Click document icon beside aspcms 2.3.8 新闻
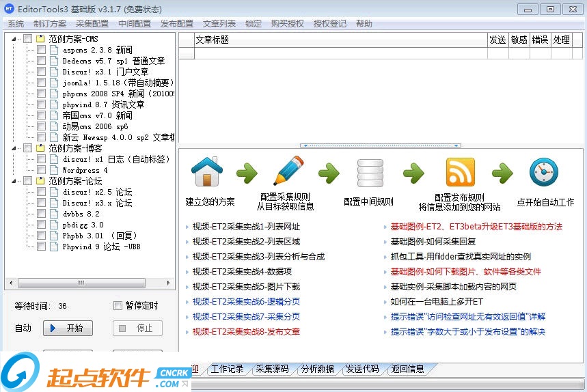 [x=54, y=50]
